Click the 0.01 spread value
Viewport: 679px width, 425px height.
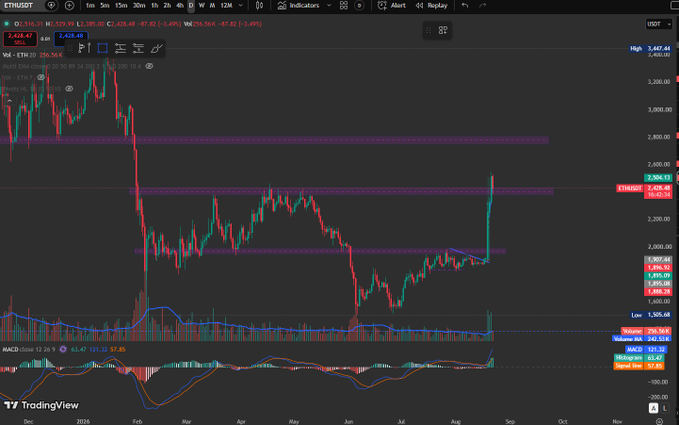(x=45, y=39)
